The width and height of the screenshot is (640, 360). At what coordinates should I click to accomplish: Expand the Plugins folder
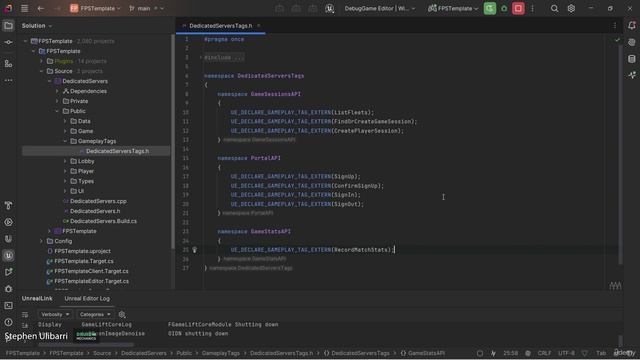[x=41, y=61]
